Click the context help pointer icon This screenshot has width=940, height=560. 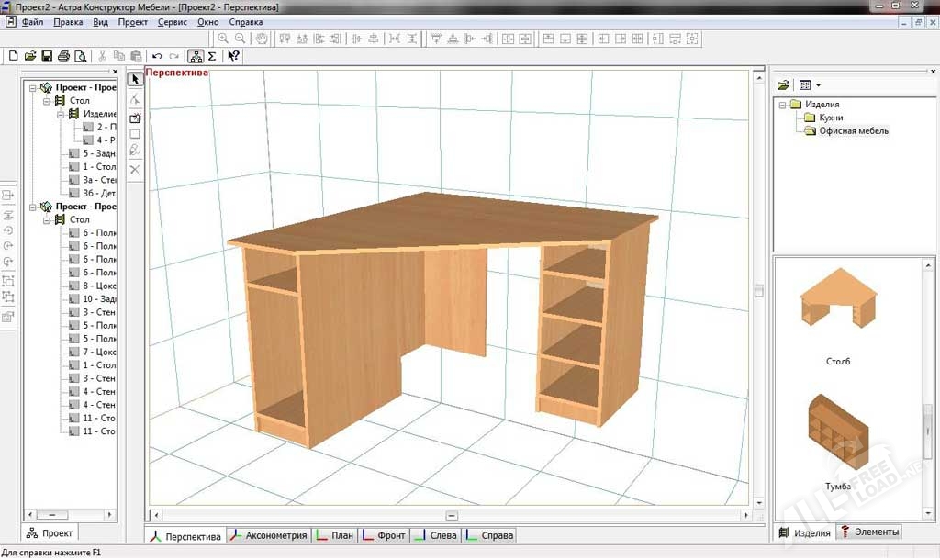pos(233,56)
